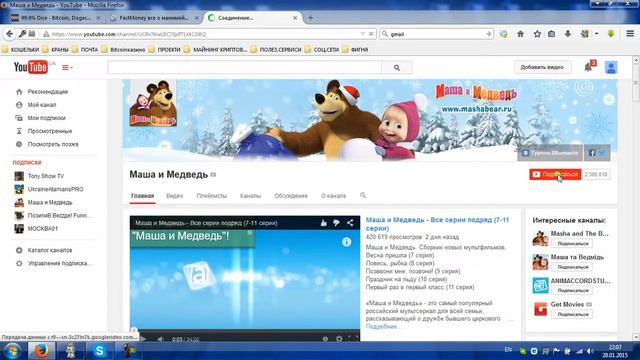The height and width of the screenshot is (360, 640).
Task: Expand description with Подробнее
Action: (x=381, y=327)
